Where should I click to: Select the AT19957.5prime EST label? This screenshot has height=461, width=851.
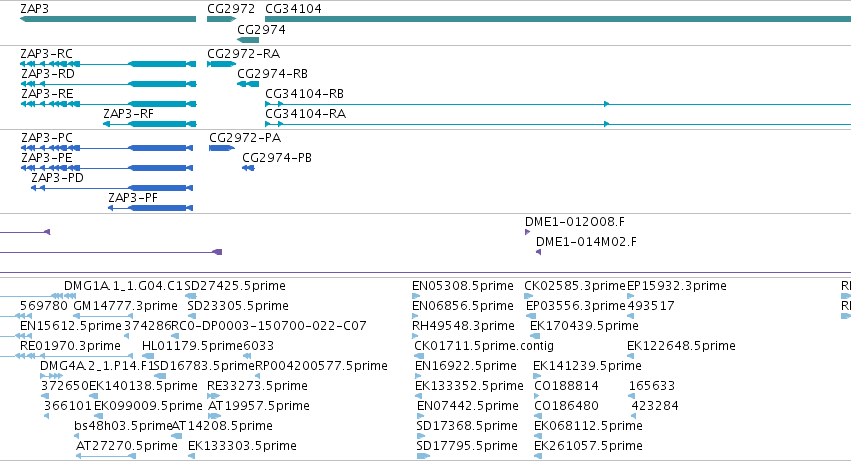point(259,407)
